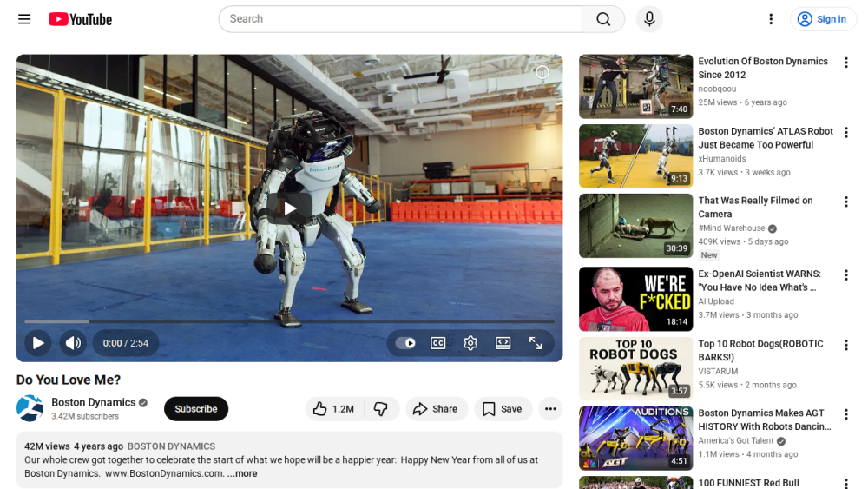Open more actions ellipsis under video
Screen dimensions: 868x489
point(550,409)
